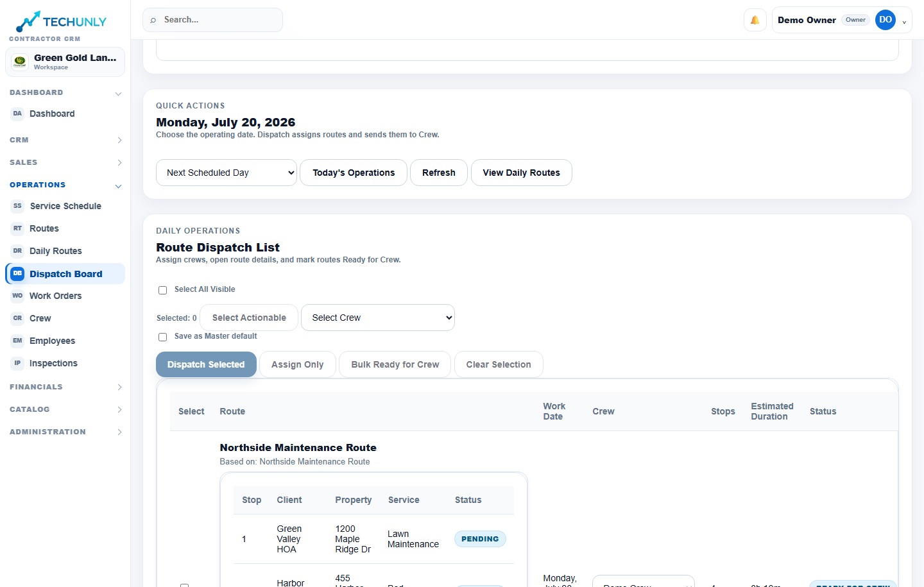Click the Work Date column header
The image size is (924, 587).
coord(554,411)
